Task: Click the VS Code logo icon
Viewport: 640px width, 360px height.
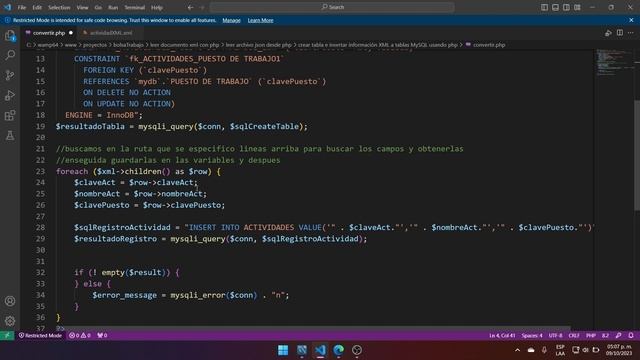Action: [7, 7]
